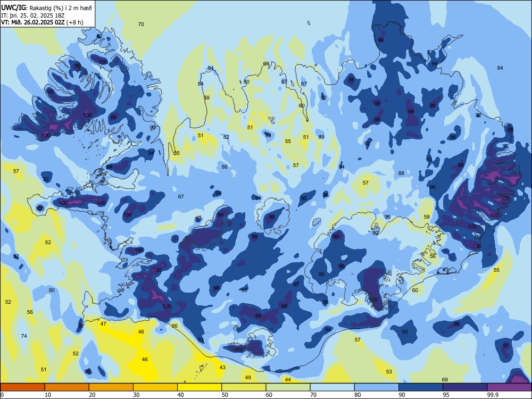Click the map value '47'
Viewport: 532px width, 399px height.
103,323
